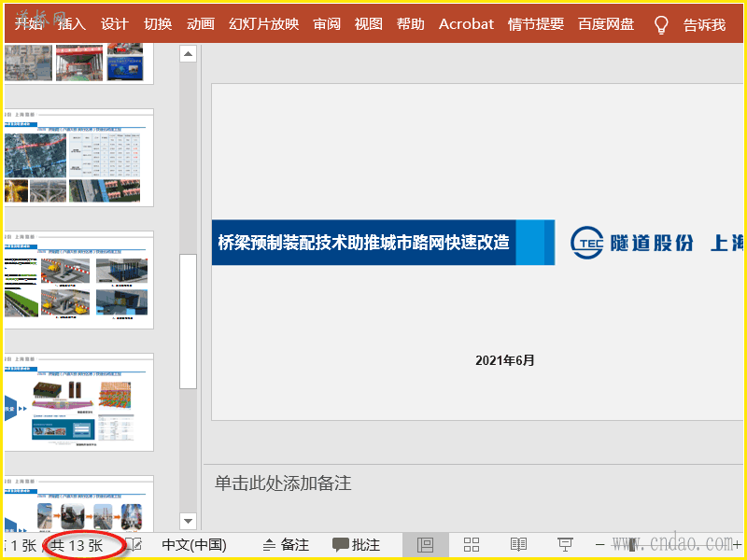Open the 插入 (Insert) tab

72,24
